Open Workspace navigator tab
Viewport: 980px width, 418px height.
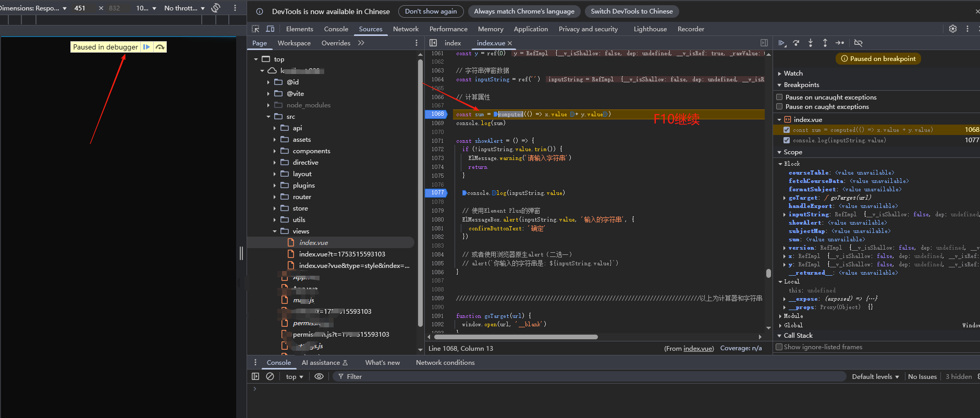tap(294, 43)
